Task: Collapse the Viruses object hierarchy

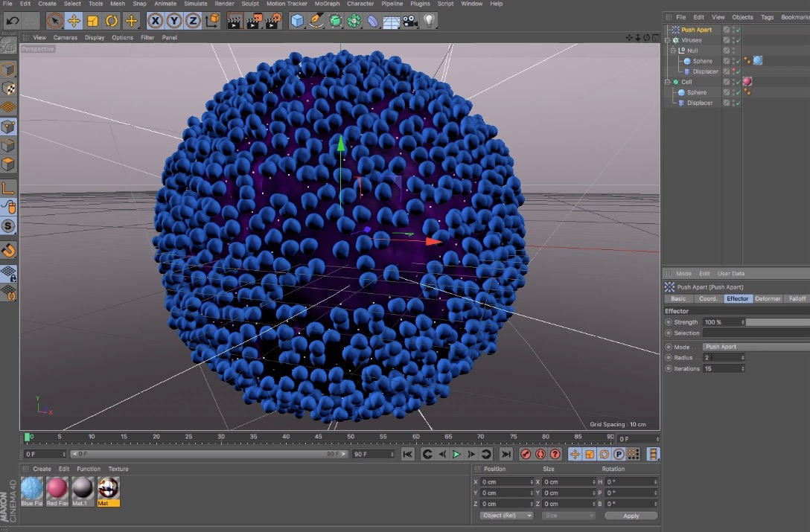Action: (666, 40)
